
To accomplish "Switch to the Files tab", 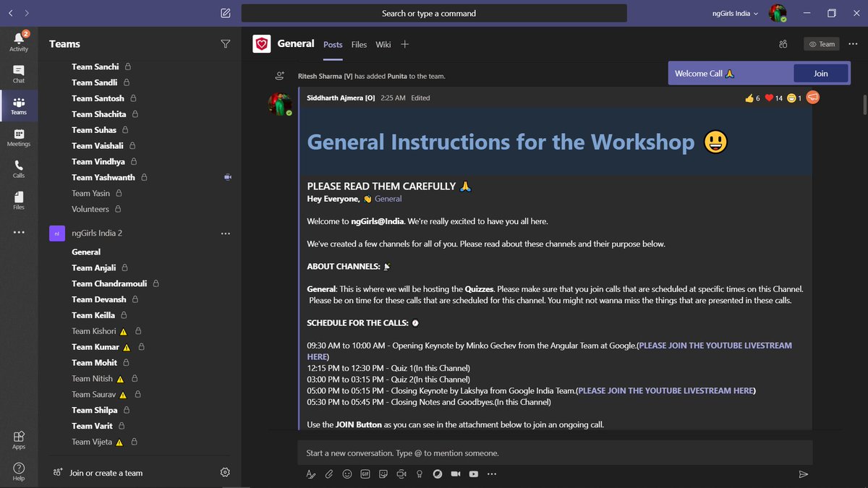I will coord(359,44).
